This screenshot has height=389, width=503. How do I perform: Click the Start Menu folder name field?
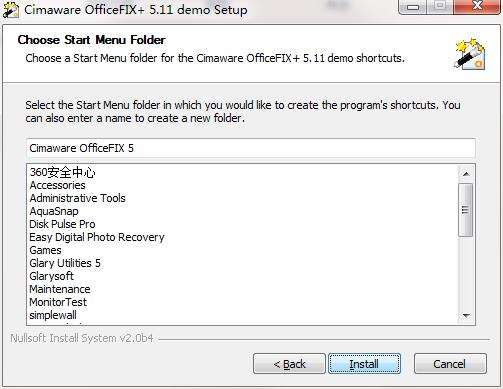point(251,148)
